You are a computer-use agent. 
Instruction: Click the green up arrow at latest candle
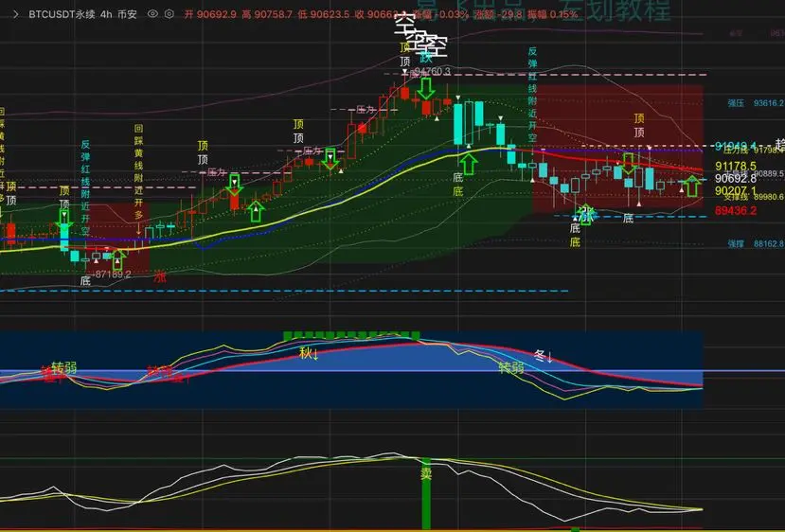(692, 186)
